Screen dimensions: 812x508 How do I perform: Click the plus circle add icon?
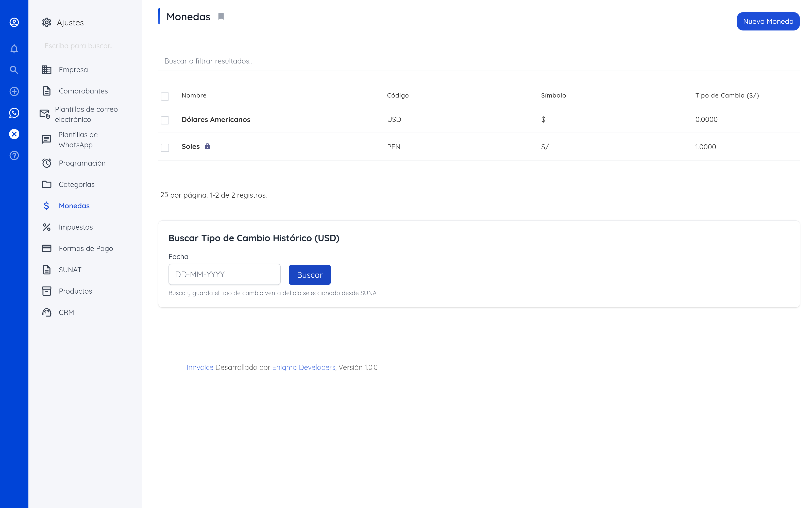pos(14,91)
